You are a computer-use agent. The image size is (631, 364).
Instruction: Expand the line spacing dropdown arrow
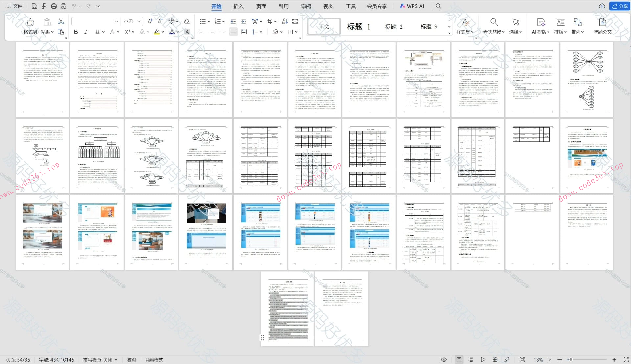[261, 32]
